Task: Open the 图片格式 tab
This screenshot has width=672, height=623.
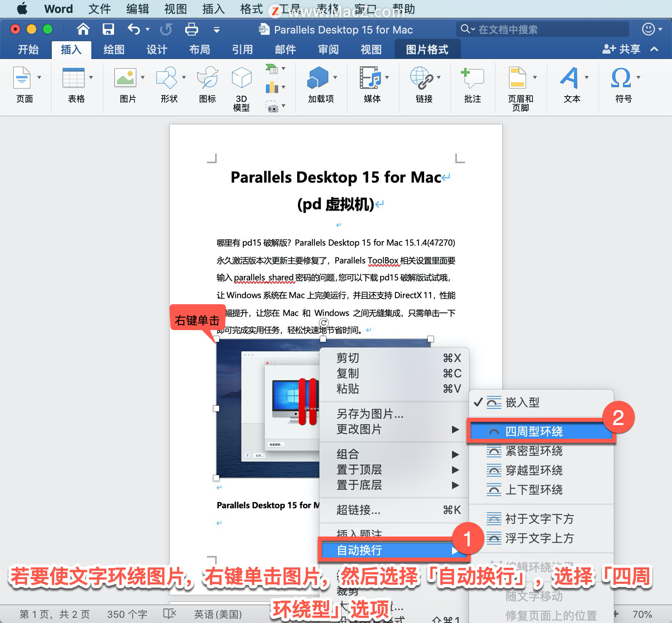Action: pyautogui.click(x=427, y=49)
